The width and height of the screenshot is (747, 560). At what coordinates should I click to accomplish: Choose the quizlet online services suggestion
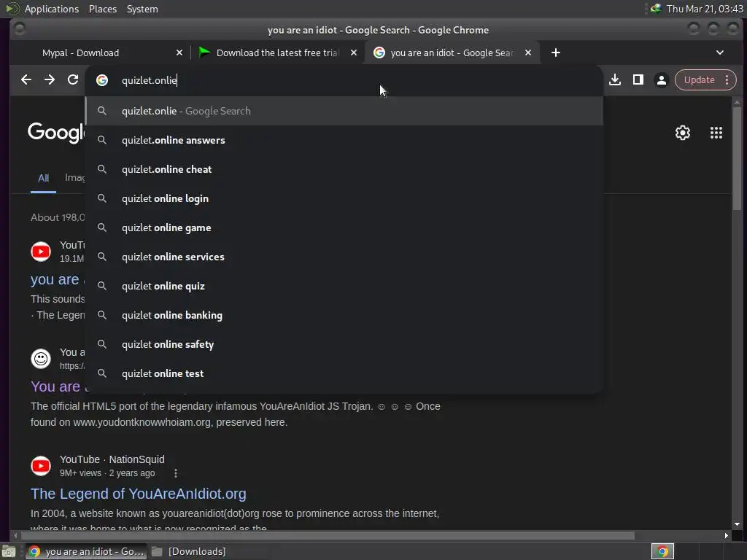344,257
